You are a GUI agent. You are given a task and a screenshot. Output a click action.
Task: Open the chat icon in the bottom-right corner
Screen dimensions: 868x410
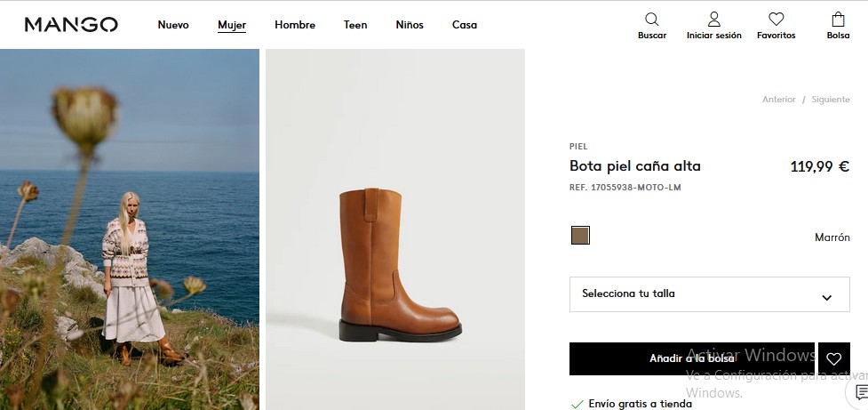[860, 392]
